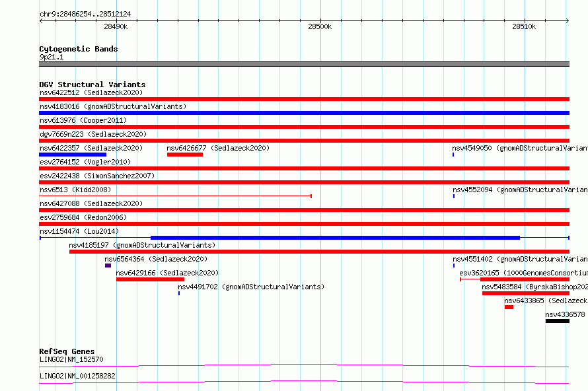Click the blue nsv6422357 variant bar
The image size is (588, 391).
73,155
